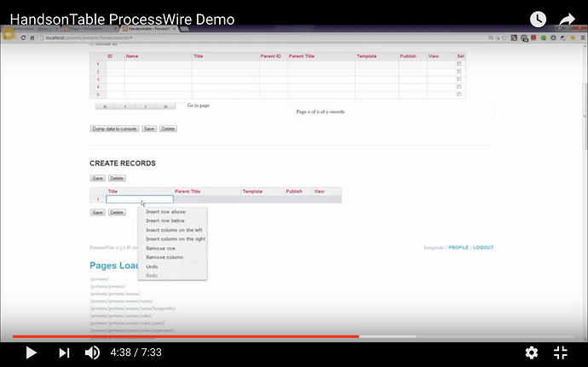The width and height of the screenshot is (588, 367).
Task: Click Delete next to Dump data button
Action: pos(168,129)
